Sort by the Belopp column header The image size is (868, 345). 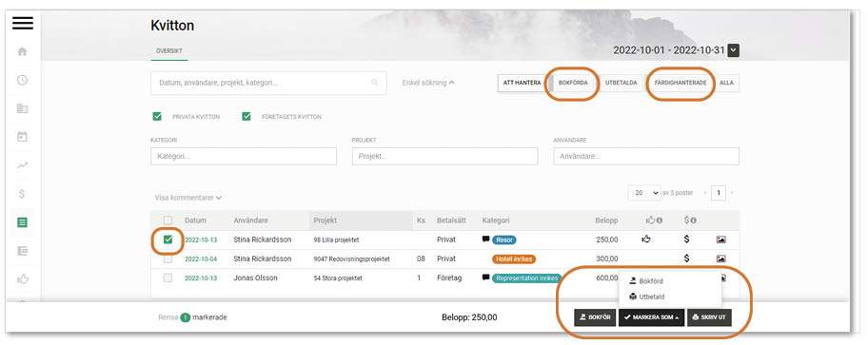[606, 220]
